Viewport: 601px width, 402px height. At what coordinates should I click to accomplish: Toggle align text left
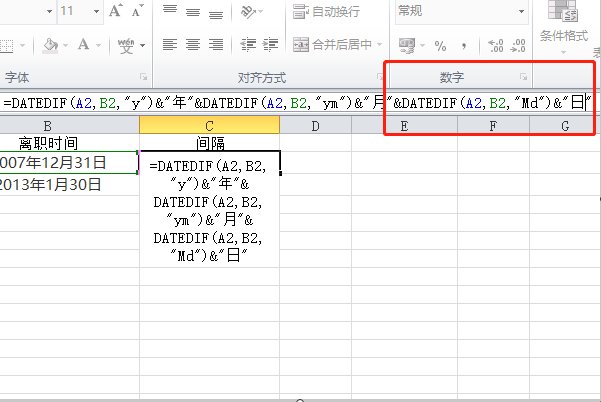170,45
